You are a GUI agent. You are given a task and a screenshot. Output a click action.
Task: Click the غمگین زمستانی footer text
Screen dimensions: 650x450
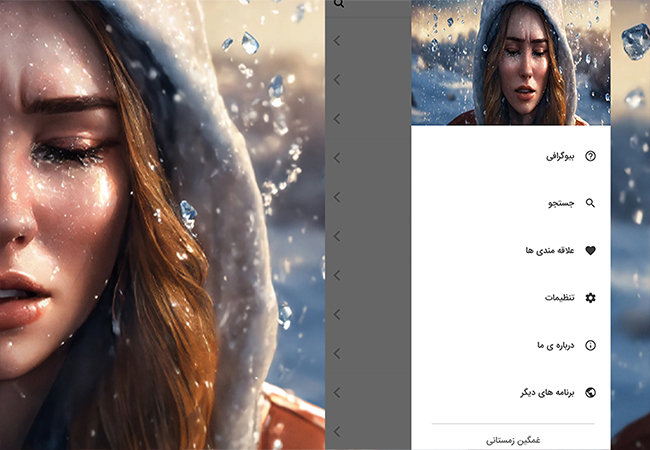[513, 440]
